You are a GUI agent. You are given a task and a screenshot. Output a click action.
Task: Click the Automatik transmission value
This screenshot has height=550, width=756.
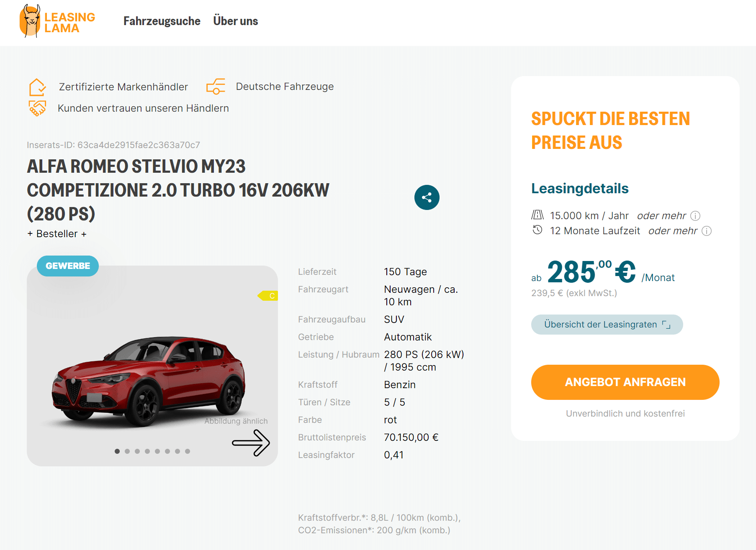[x=408, y=337]
